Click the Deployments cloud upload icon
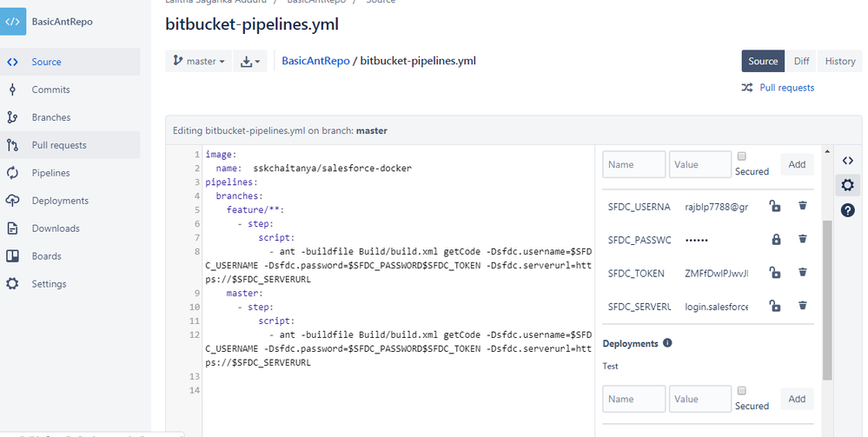Viewport: 868px width, 437px height. click(x=12, y=201)
